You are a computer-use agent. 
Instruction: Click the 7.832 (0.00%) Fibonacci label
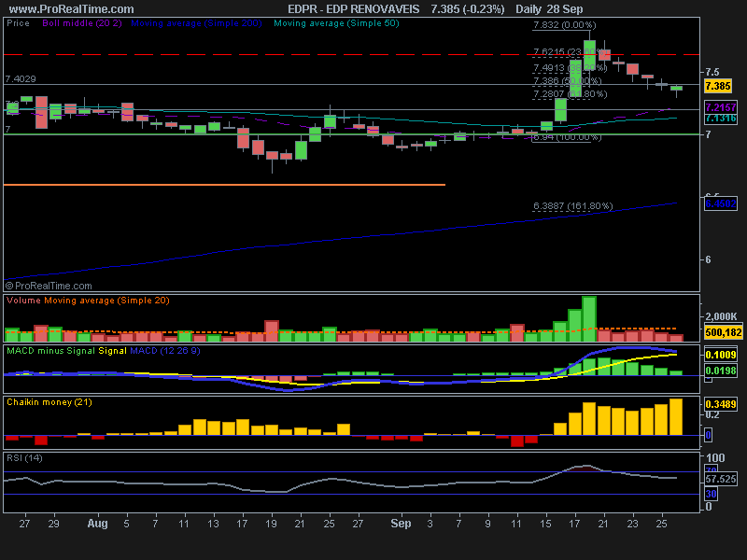(x=565, y=25)
